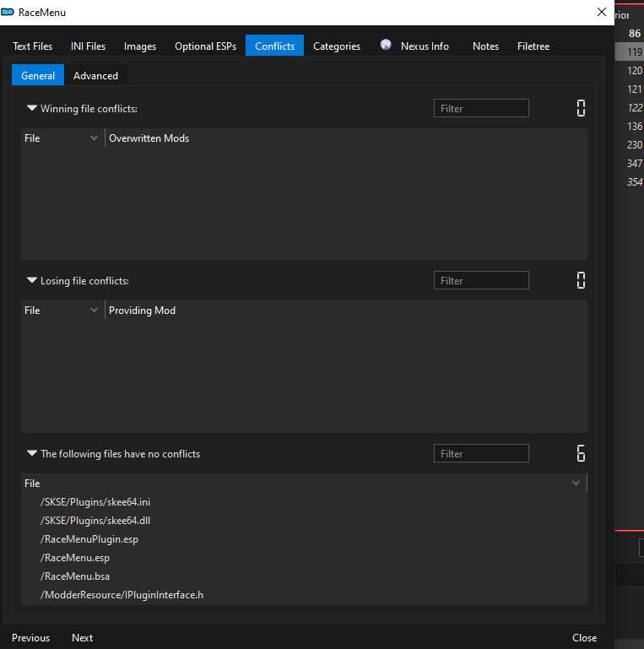644x649 pixels.
Task: Click the Mod Organizer title bar icon
Action: (8, 12)
